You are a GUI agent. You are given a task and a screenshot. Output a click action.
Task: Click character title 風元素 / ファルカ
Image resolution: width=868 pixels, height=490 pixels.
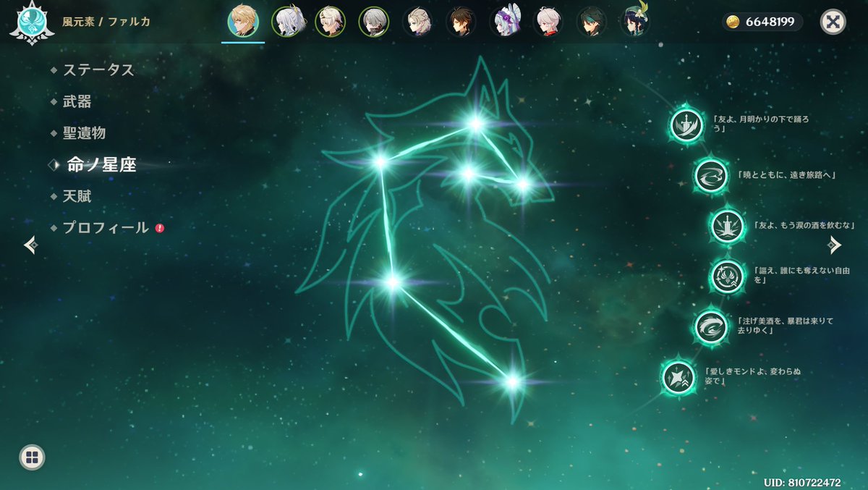(106, 22)
